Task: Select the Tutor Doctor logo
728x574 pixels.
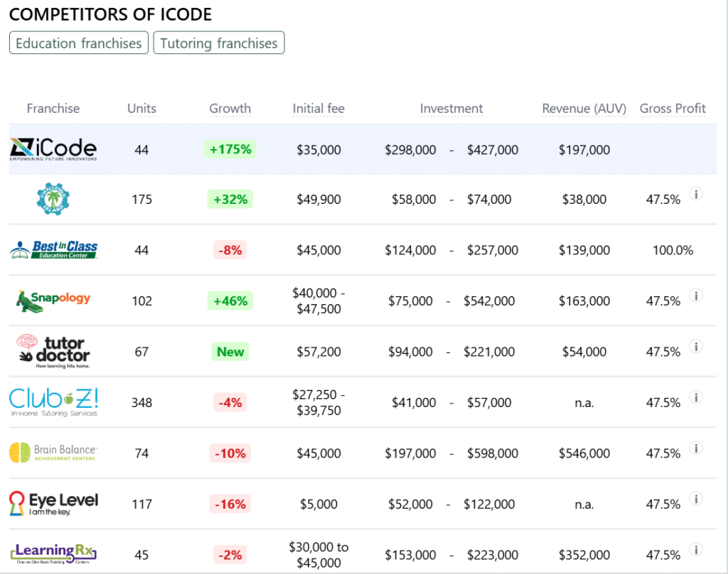Action: pyautogui.click(x=53, y=351)
